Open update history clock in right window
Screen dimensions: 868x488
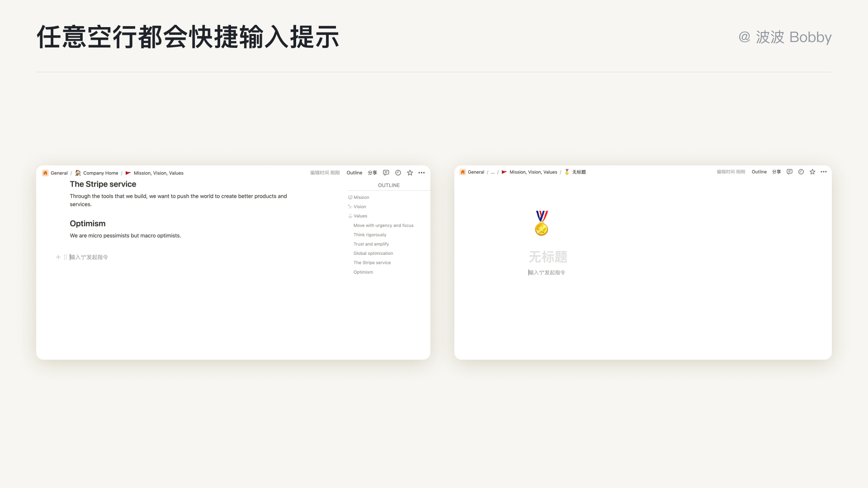point(801,172)
